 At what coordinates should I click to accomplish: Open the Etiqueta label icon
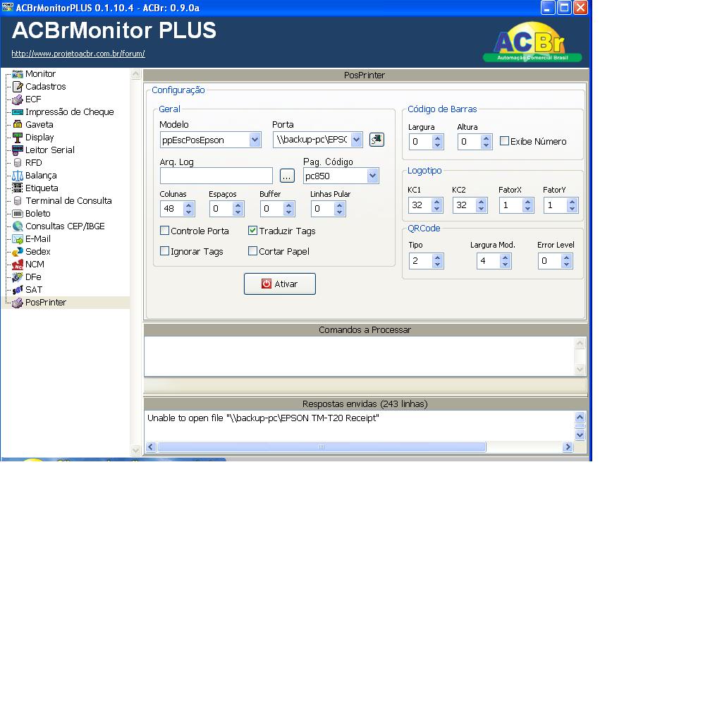(18, 188)
